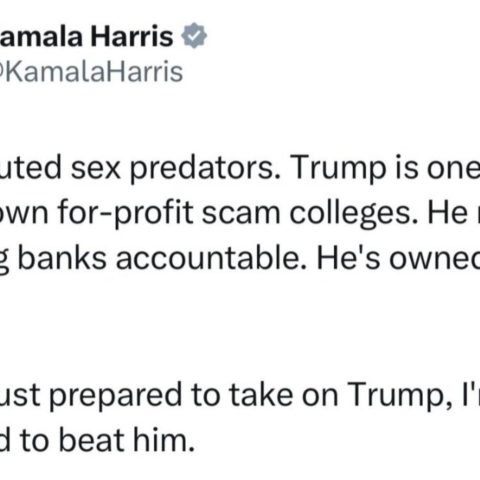
Task: Click the word "scam" in second line
Action: coord(241,213)
